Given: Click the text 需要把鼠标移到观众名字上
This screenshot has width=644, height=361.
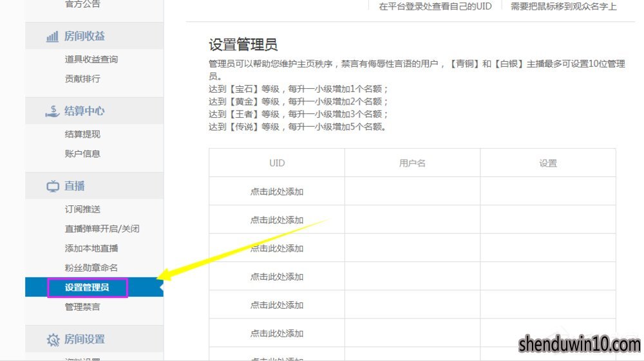Looking at the screenshot, I should point(563,6).
